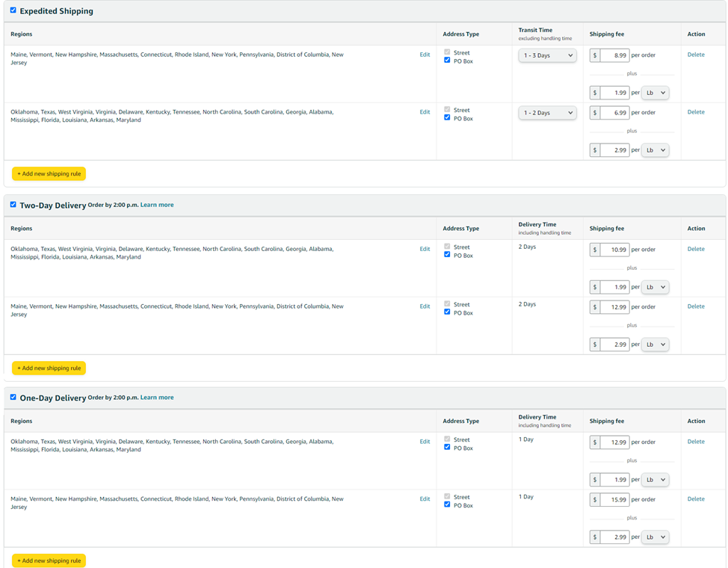Add new shipping rule under Two-Day Delivery
This screenshot has height=568, width=728.
point(49,368)
